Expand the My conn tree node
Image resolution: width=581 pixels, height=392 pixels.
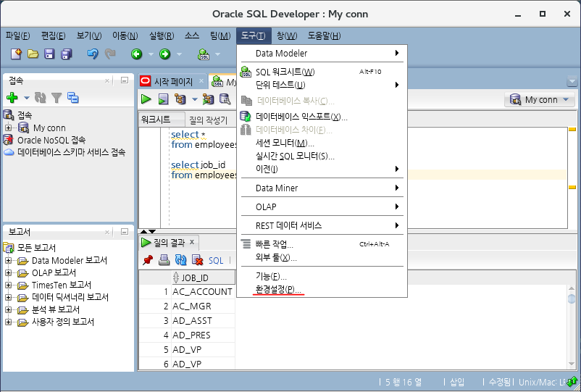point(8,128)
